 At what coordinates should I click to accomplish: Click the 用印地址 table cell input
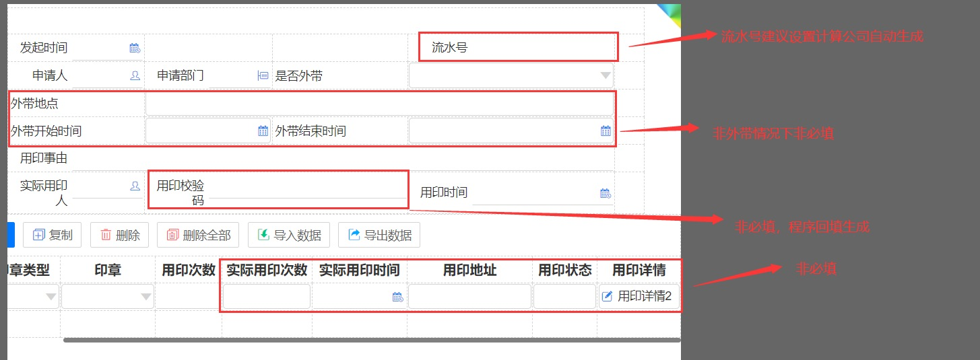pyautogui.click(x=469, y=297)
